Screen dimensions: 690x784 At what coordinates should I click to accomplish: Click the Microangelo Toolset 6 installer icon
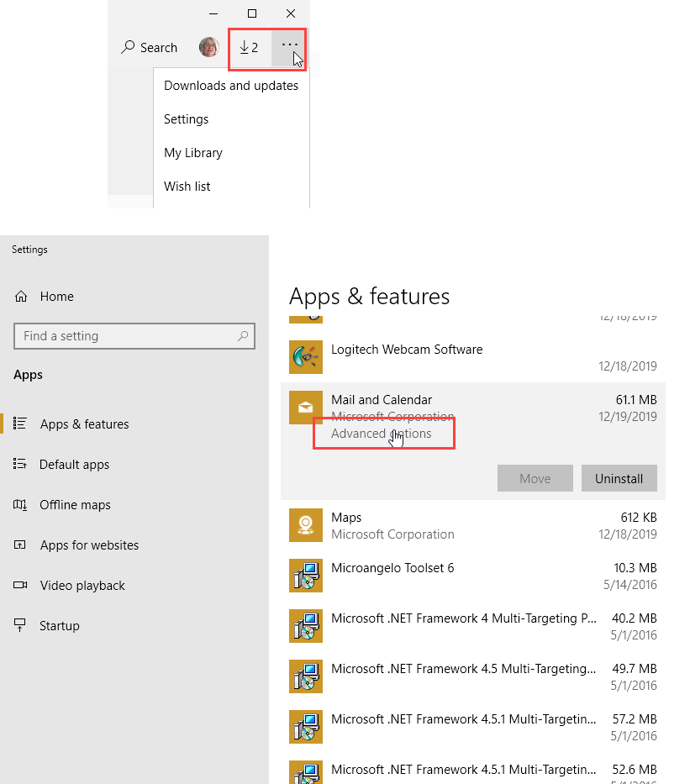click(x=306, y=576)
